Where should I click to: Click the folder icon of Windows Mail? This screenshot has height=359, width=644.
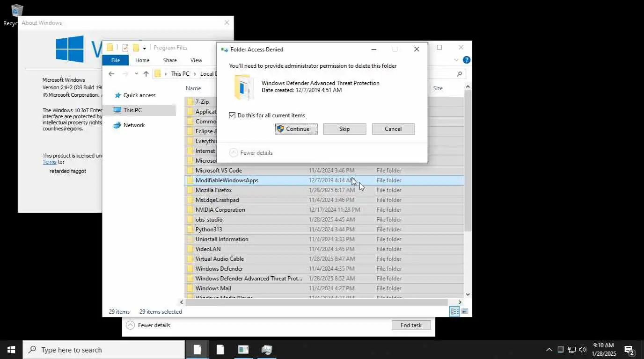(x=190, y=288)
